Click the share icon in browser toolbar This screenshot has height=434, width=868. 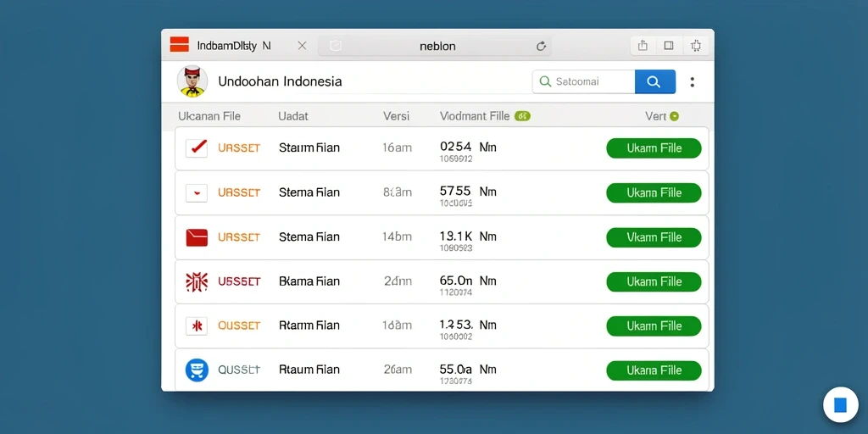(x=643, y=46)
